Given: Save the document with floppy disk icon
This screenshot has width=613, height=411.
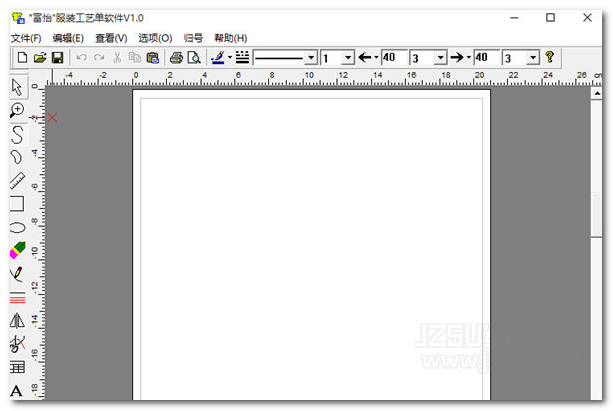Looking at the screenshot, I should 57,58.
